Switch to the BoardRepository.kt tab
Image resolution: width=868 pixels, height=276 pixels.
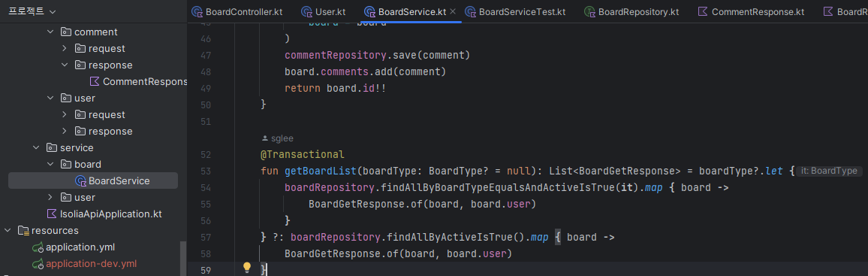(631, 11)
